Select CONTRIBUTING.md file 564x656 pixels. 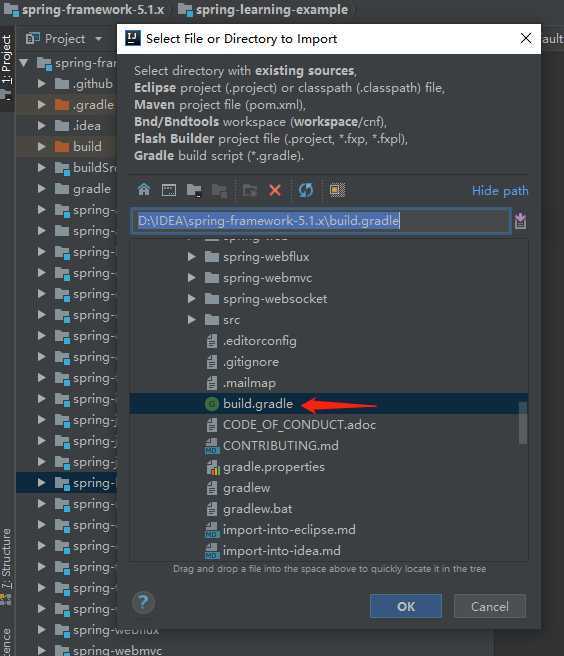tap(281, 446)
